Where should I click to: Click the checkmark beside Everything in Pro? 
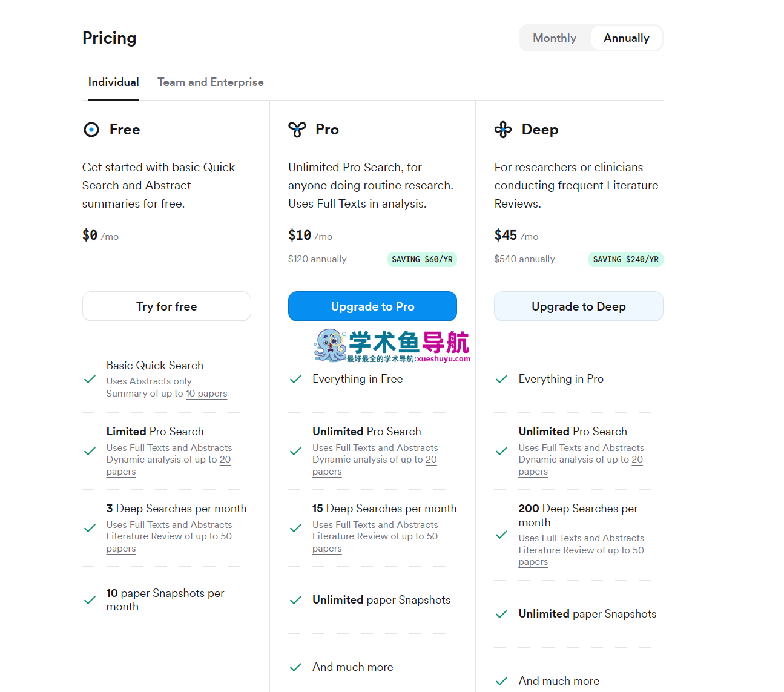[x=502, y=380]
